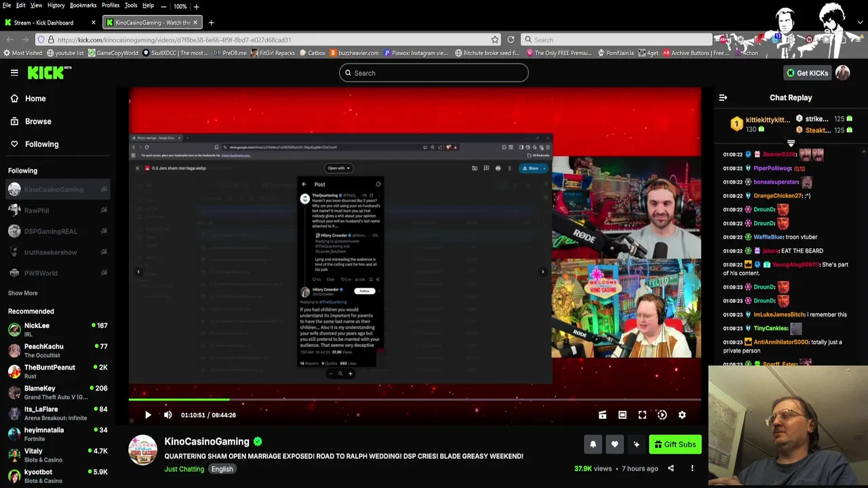Open video player settings gear
The image size is (868, 488).
(682, 415)
